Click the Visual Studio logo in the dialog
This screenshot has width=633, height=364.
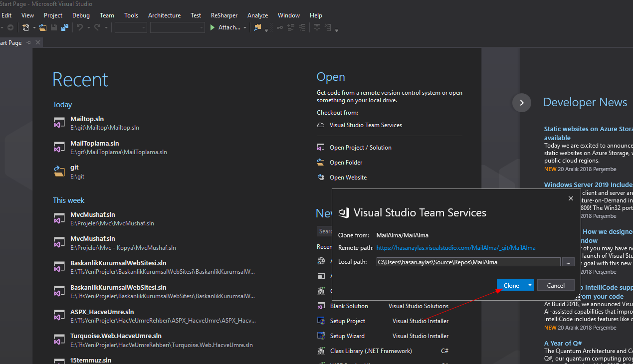[344, 213]
